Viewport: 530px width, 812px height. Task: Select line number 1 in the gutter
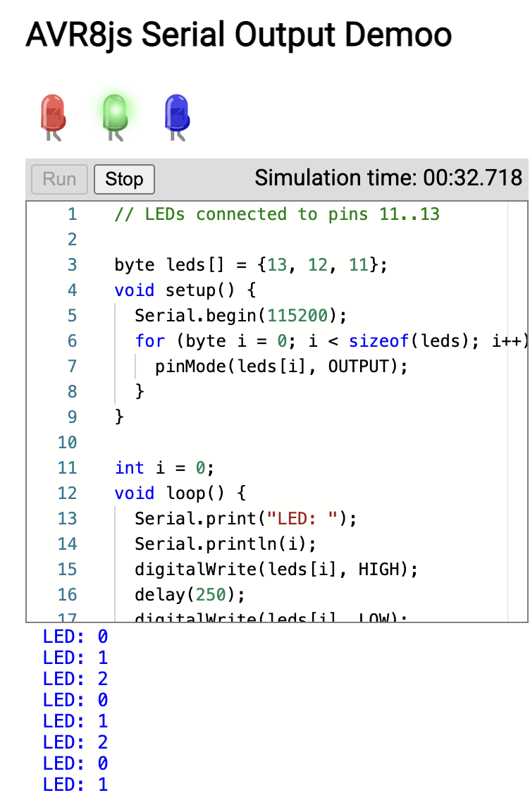coord(72,214)
